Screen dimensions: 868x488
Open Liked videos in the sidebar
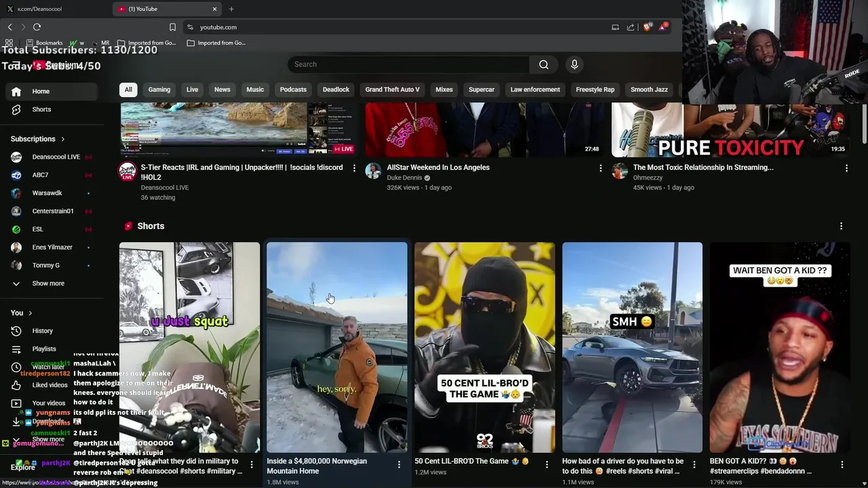click(x=50, y=385)
